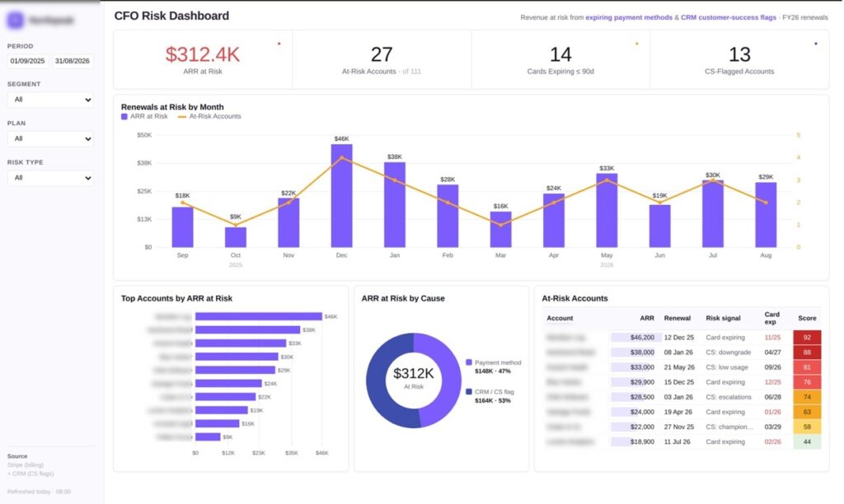Click the top account bar labeled $9K

tap(208, 436)
